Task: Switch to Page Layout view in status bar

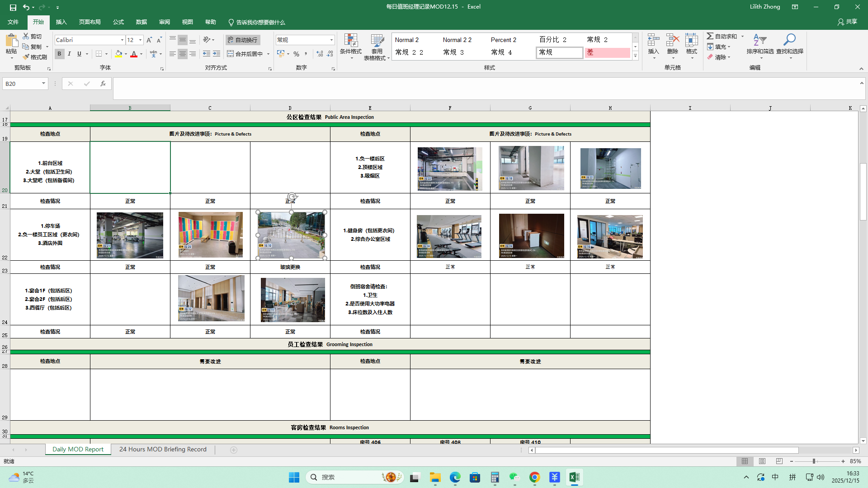Action: [762, 461]
